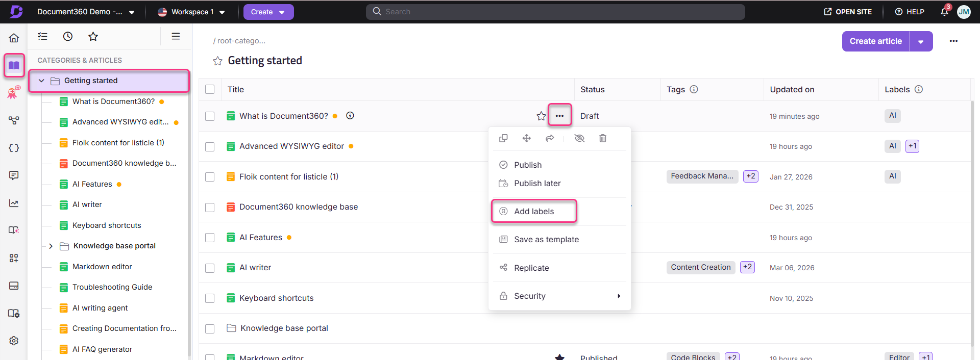Open the Widgets grid-plus icon in sidebar

14,258
